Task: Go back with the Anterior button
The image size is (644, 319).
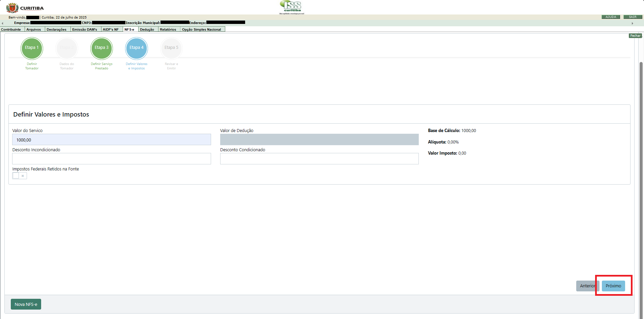Action: (x=587, y=286)
